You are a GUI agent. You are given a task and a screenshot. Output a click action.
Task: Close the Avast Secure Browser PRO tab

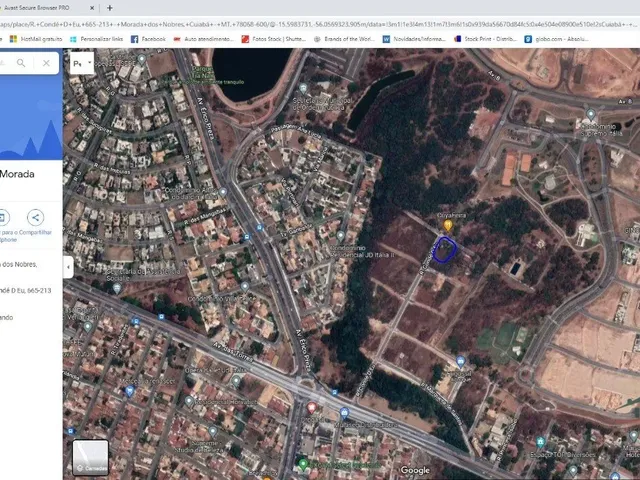[x=92, y=8]
